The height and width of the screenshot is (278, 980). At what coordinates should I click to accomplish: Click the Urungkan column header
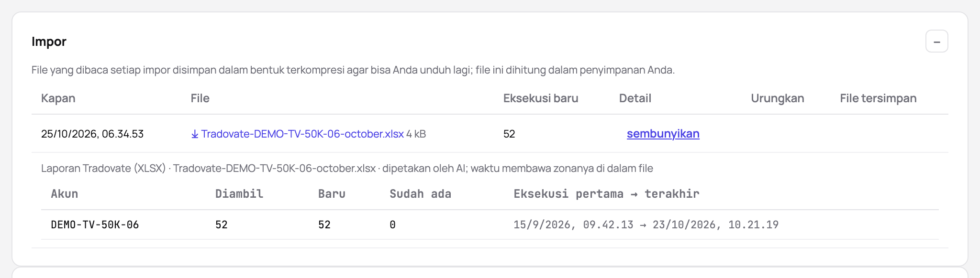(777, 98)
